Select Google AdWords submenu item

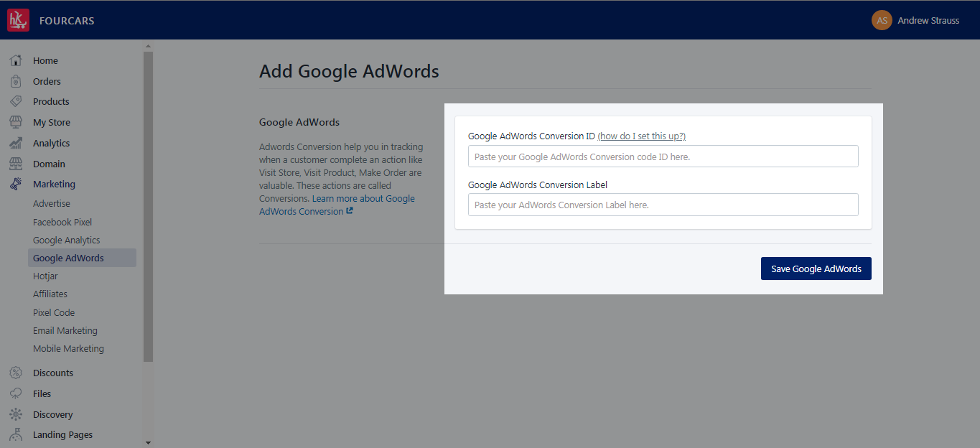click(x=82, y=258)
